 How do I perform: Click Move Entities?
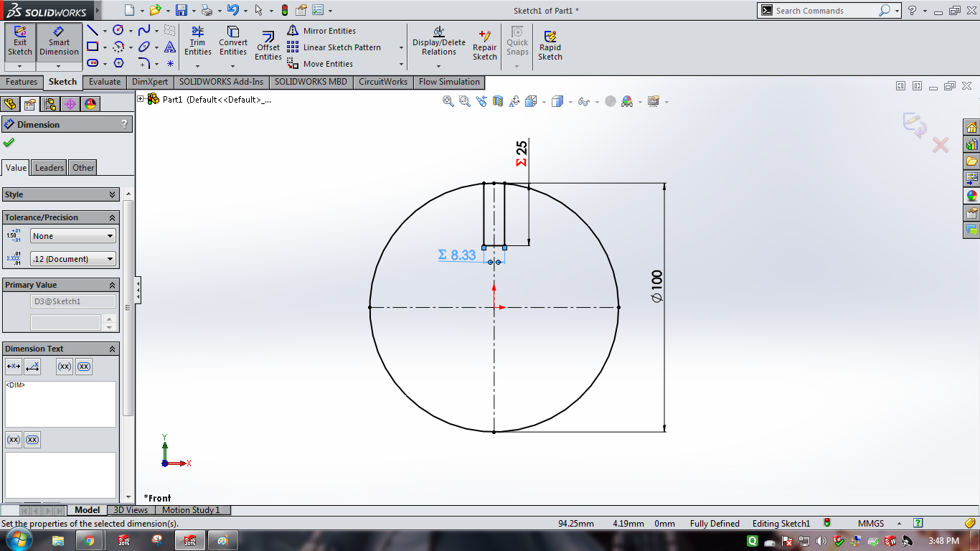coord(320,64)
